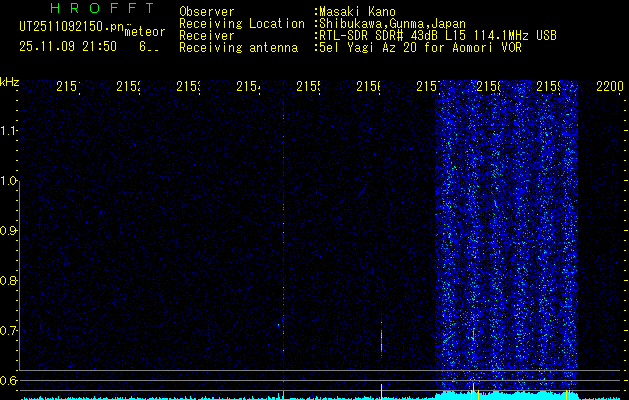The height and width of the screenshot is (400, 629).
Task: Select the 0.6 kHz axis tick label
Action: click(8, 380)
